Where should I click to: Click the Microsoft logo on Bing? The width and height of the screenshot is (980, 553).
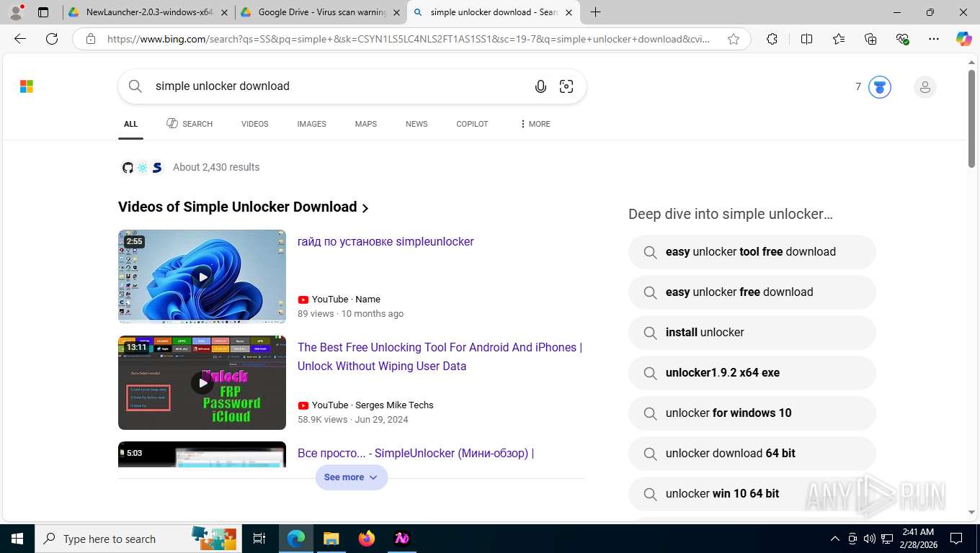pos(27,86)
